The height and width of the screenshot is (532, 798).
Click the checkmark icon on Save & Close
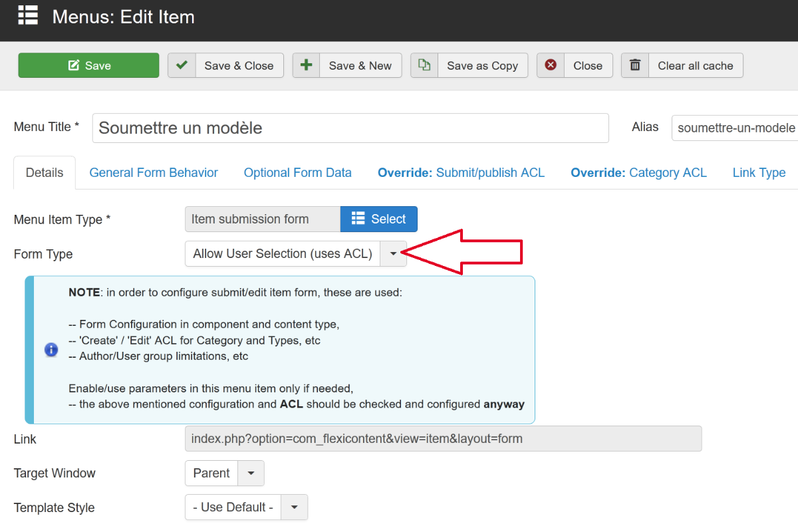(182, 65)
